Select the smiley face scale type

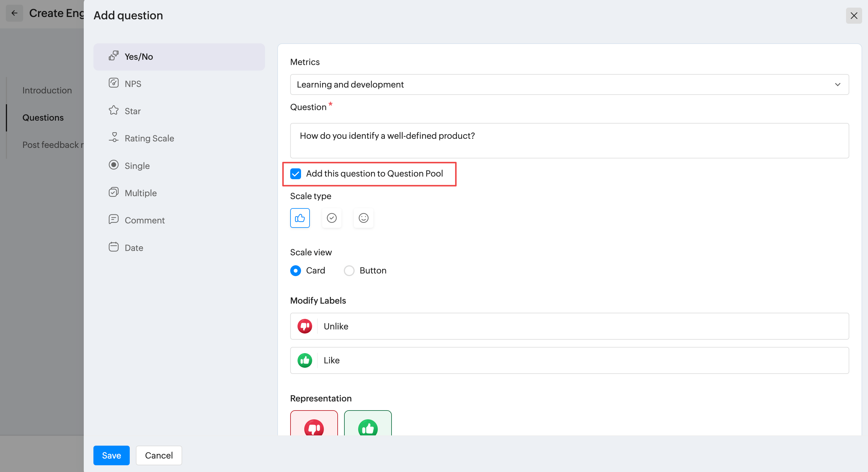pos(363,218)
